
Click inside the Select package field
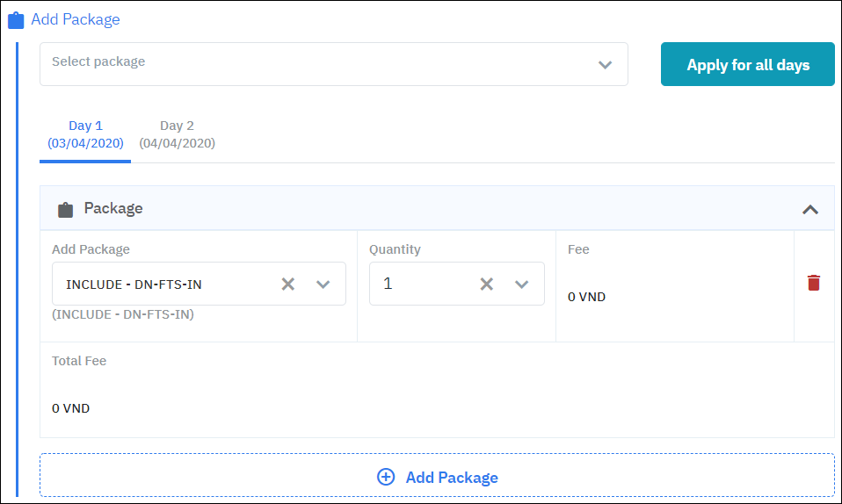[x=316, y=63]
